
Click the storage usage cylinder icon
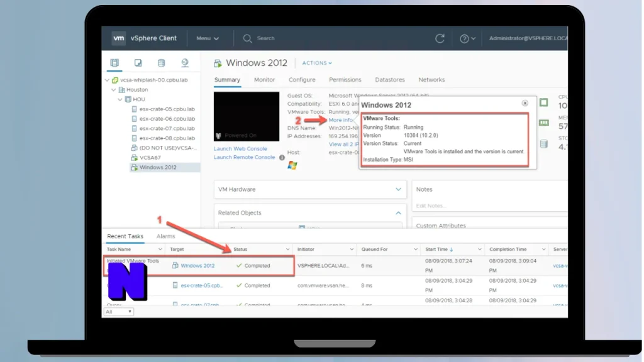[544, 144]
